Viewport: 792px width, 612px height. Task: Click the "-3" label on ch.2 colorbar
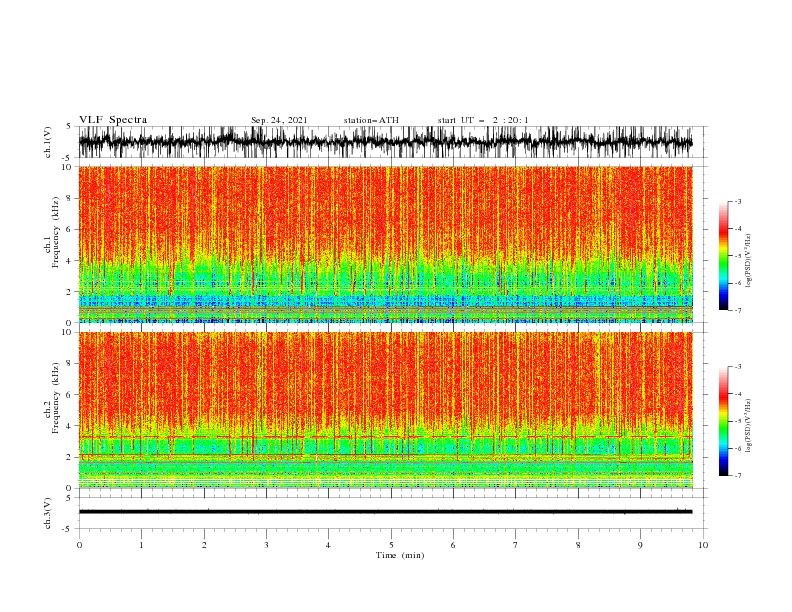coord(737,367)
